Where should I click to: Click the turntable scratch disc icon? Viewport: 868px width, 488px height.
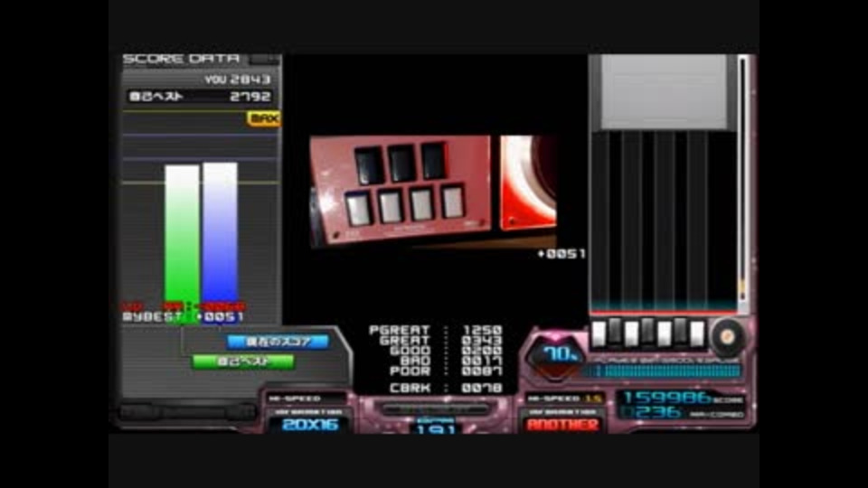727,336
